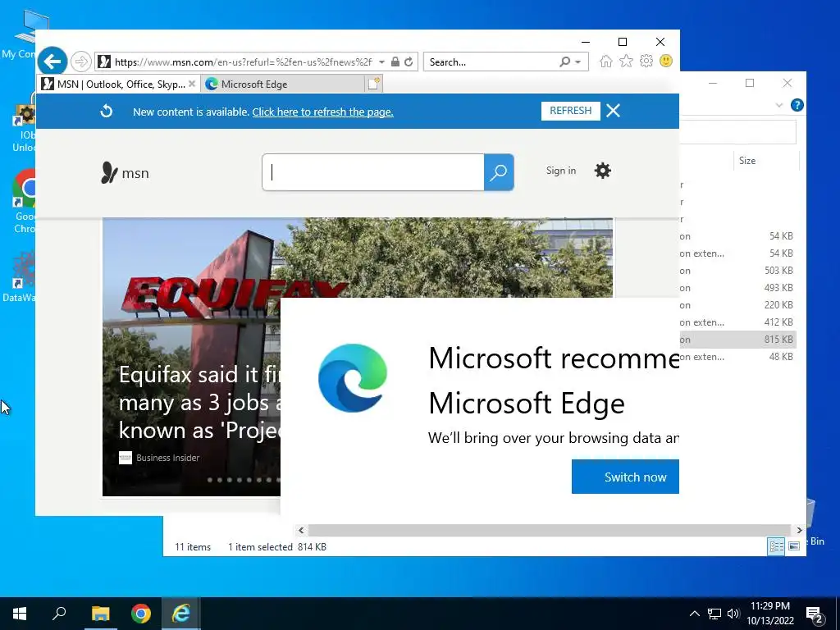Open search provider dropdown arrow
Image resolution: width=840 pixels, height=630 pixels.
[x=578, y=62]
